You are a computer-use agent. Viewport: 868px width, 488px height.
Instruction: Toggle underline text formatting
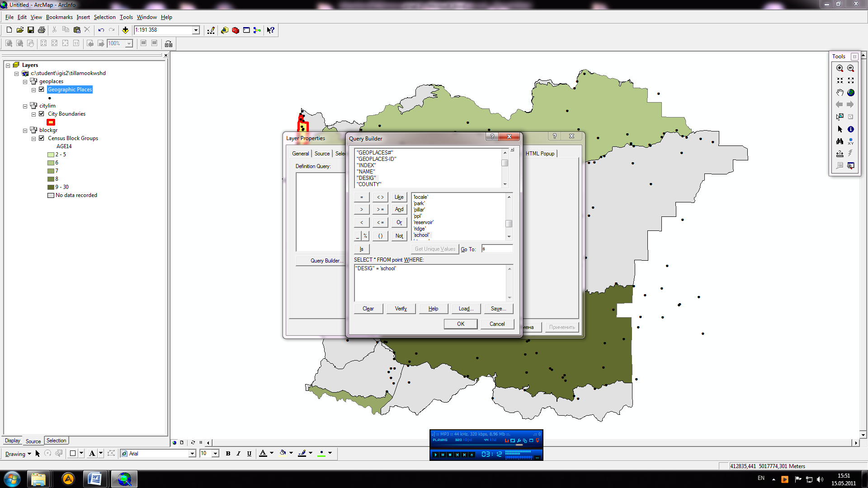click(249, 454)
